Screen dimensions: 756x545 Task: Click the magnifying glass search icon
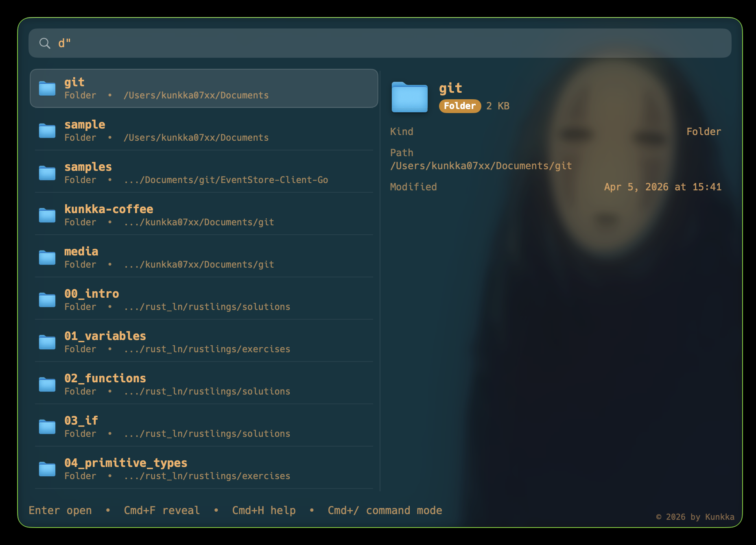(45, 43)
